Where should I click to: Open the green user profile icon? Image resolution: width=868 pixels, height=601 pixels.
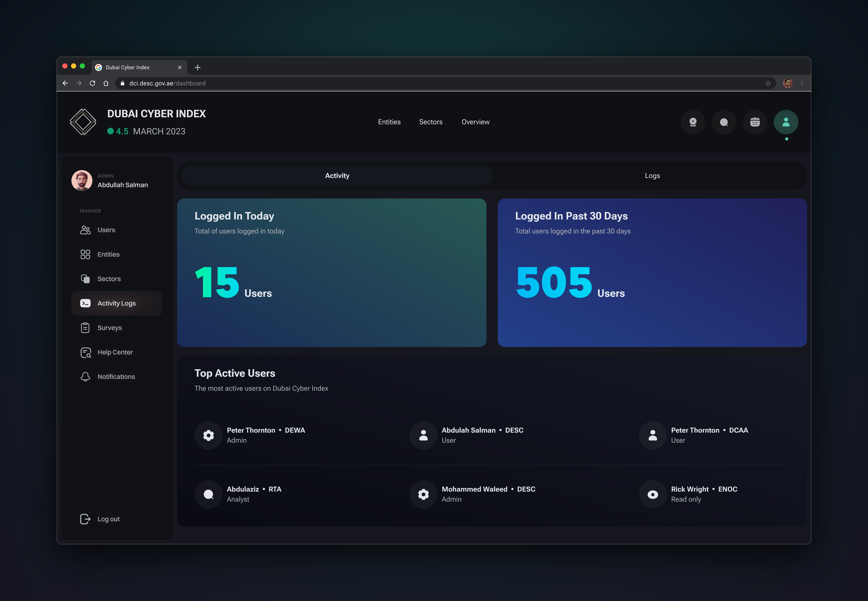(x=786, y=122)
